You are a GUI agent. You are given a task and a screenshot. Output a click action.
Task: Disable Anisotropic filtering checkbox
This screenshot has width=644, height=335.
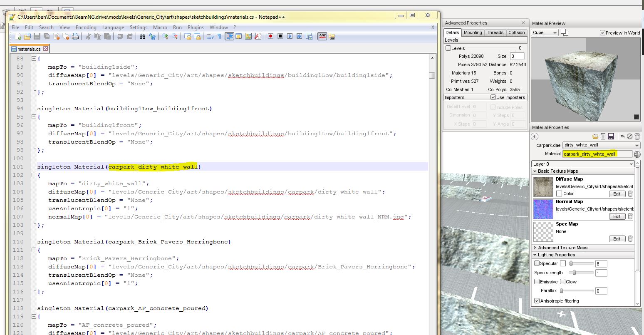537,301
